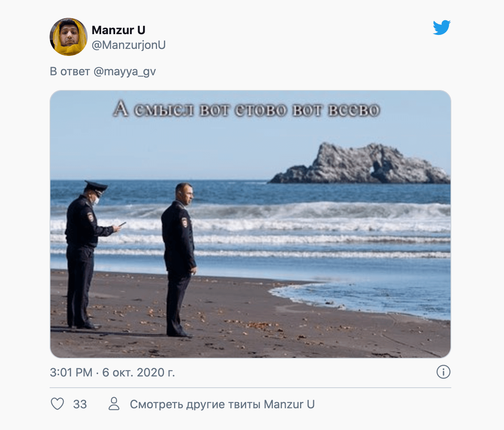Screen dimensions: 504x430
Task: Open the tweet info circle icon
Action: 443,372
